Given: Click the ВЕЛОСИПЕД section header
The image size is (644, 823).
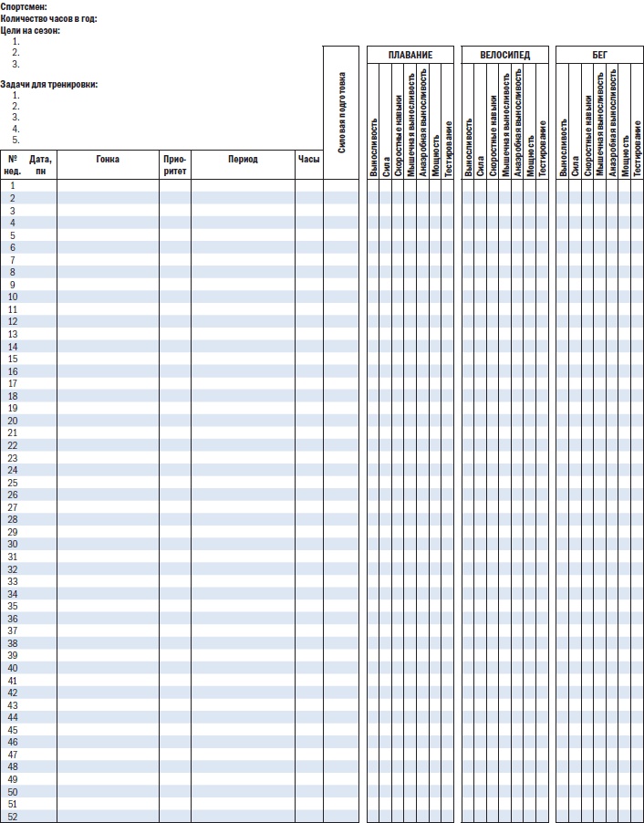Looking at the screenshot, I should [504, 55].
